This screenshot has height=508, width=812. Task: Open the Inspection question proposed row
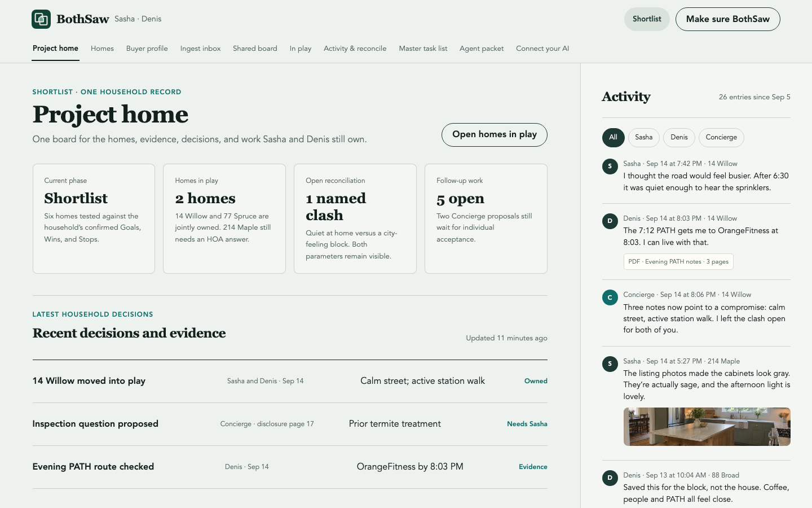pos(290,424)
